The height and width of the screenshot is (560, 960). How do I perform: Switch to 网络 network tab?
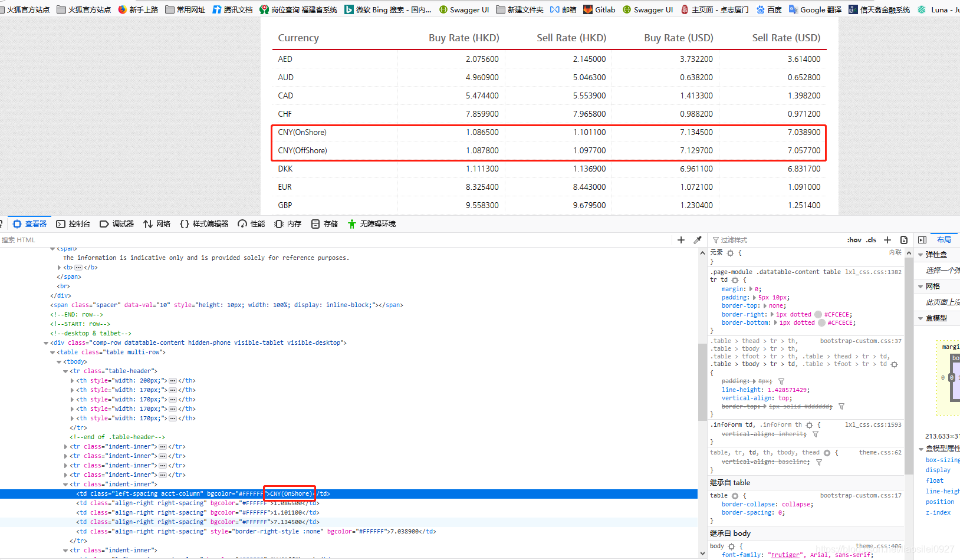point(157,224)
